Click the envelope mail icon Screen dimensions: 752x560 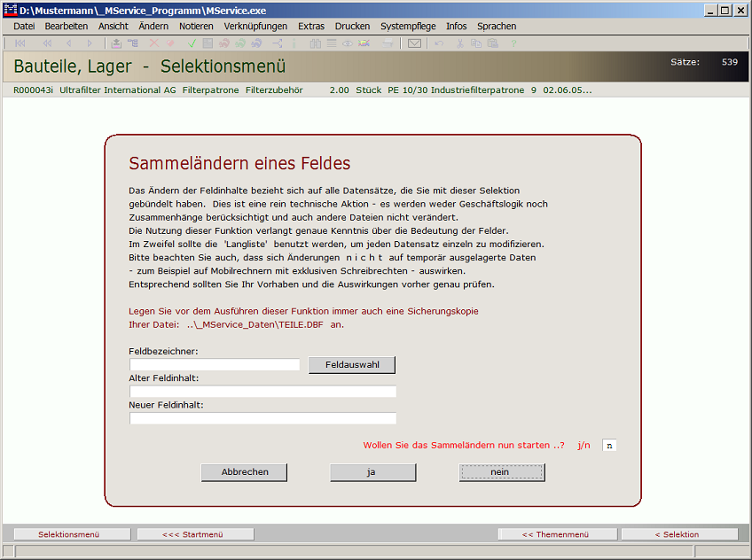pyautogui.click(x=414, y=43)
